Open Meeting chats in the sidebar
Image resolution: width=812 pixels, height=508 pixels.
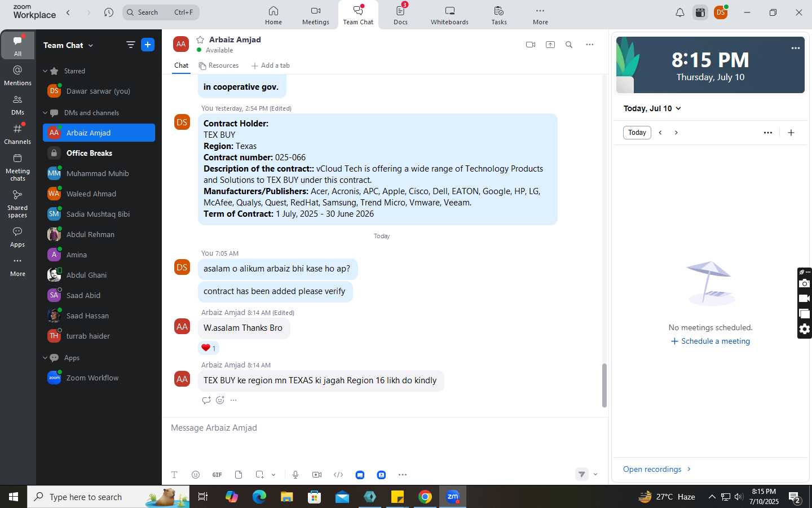pyautogui.click(x=17, y=167)
